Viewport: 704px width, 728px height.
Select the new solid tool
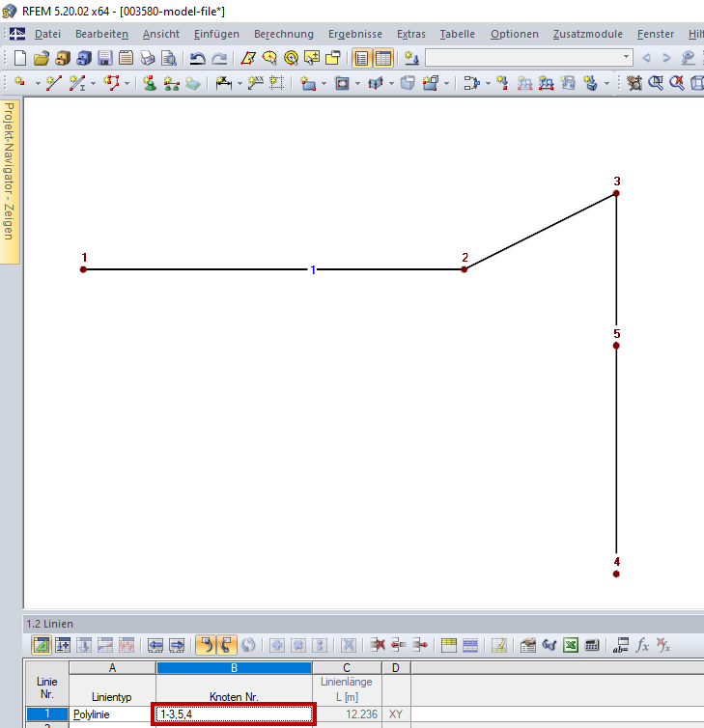click(x=408, y=83)
